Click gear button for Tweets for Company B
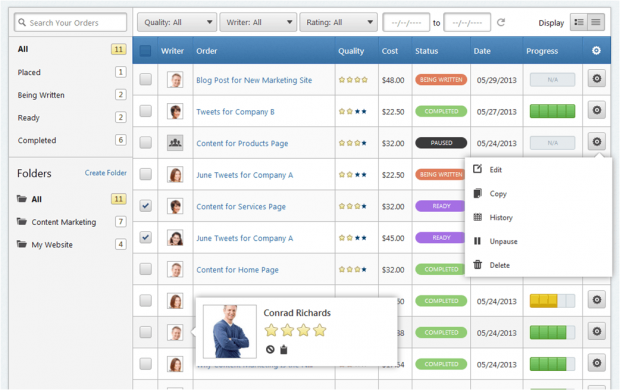This screenshot has width=620, height=390. point(597,110)
